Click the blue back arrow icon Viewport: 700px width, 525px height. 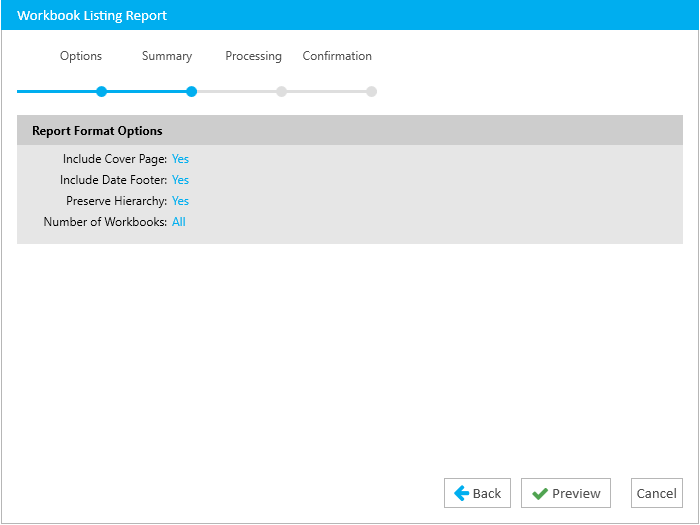tap(462, 493)
